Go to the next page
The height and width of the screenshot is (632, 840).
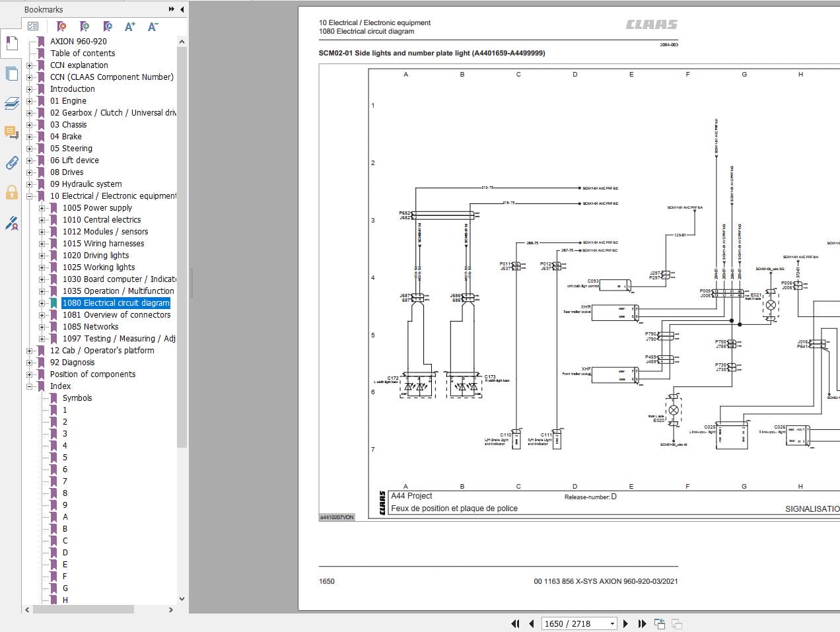click(x=626, y=623)
